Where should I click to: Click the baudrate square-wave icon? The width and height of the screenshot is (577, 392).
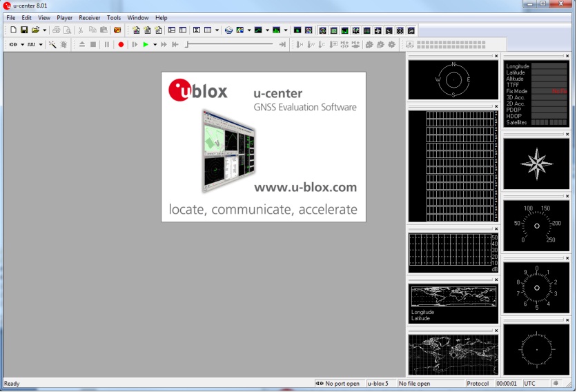pyautogui.click(x=31, y=45)
